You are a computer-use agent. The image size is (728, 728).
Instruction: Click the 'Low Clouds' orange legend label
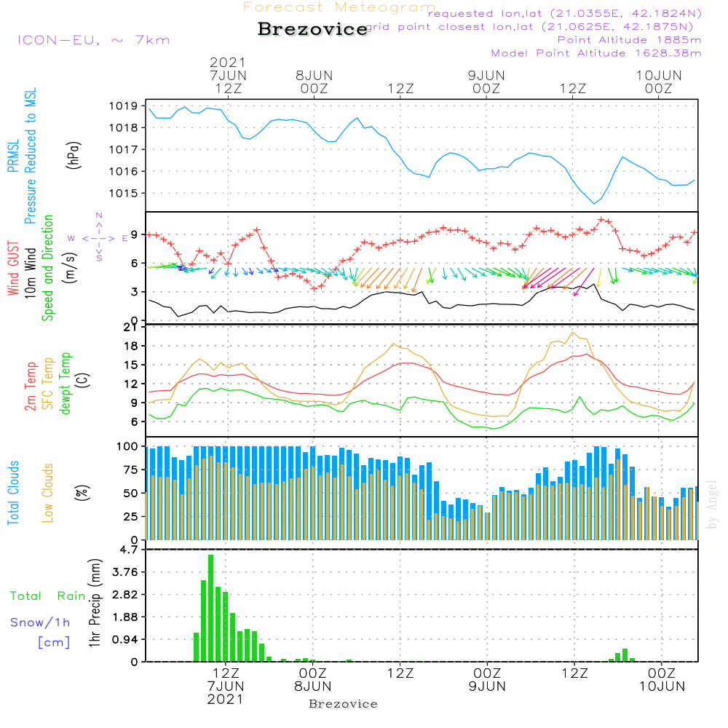48,493
